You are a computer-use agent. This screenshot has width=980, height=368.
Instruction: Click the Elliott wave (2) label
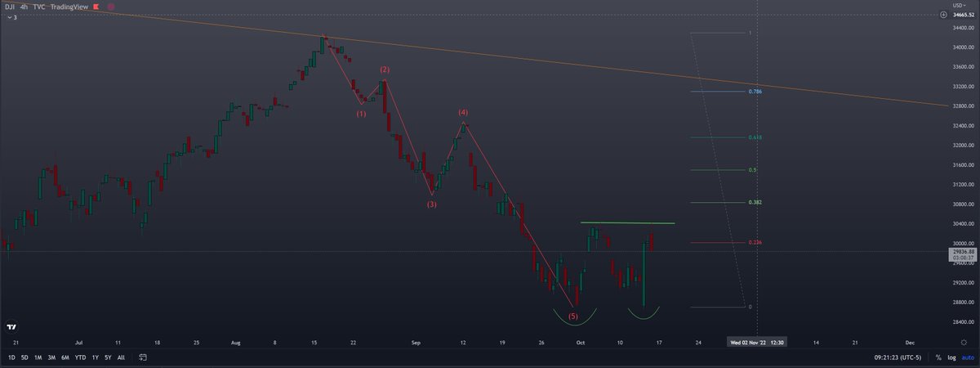pos(384,70)
